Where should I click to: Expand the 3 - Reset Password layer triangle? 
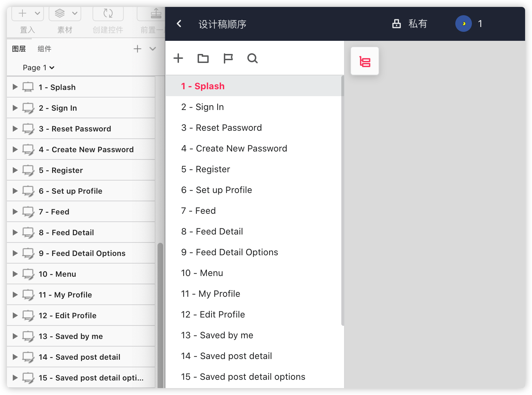[15, 128]
